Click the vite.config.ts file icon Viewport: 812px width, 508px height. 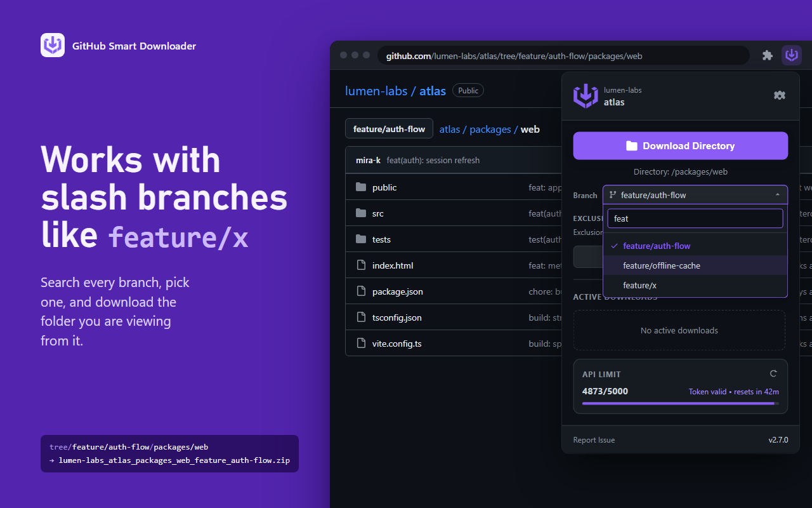coord(362,343)
